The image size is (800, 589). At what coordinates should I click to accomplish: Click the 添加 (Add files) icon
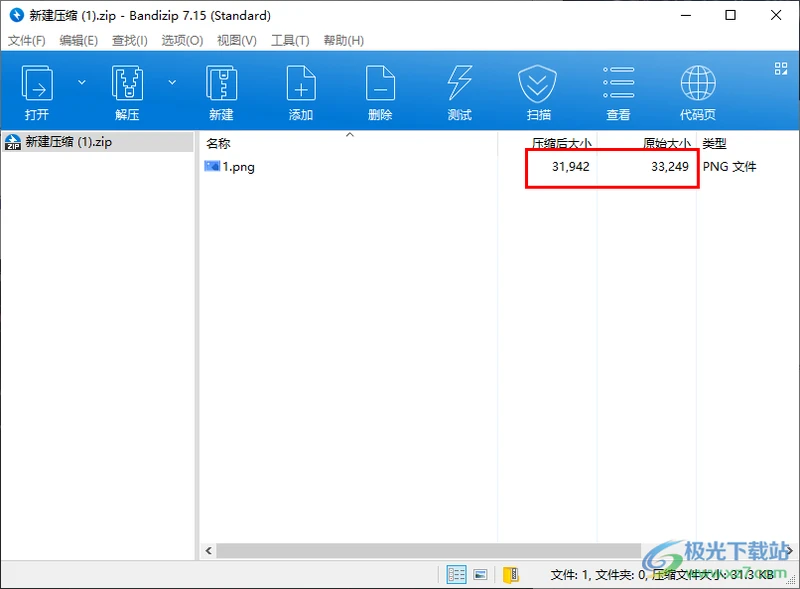[x=301, y=92]
